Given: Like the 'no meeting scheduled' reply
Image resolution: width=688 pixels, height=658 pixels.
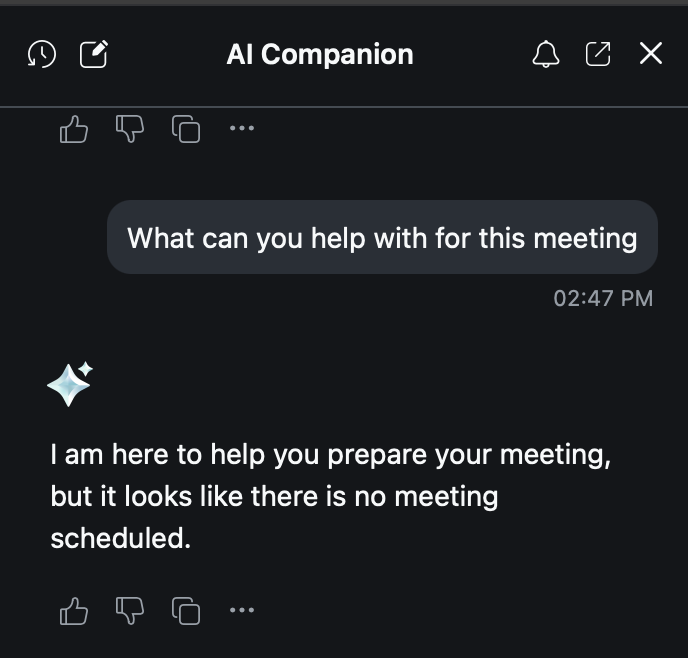Looking at the screenshot, I should point(74,610).
